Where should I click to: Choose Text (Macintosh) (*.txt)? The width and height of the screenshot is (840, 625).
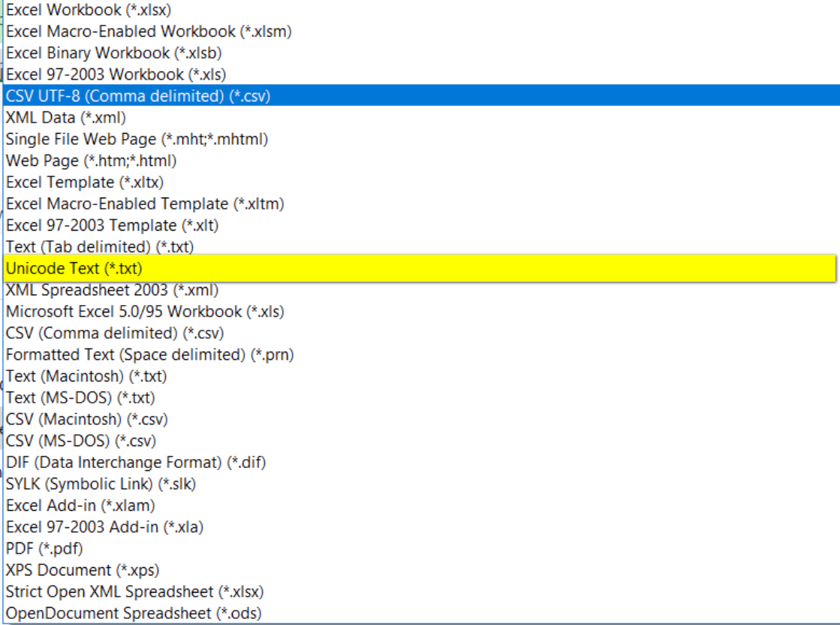click(421, 376)
